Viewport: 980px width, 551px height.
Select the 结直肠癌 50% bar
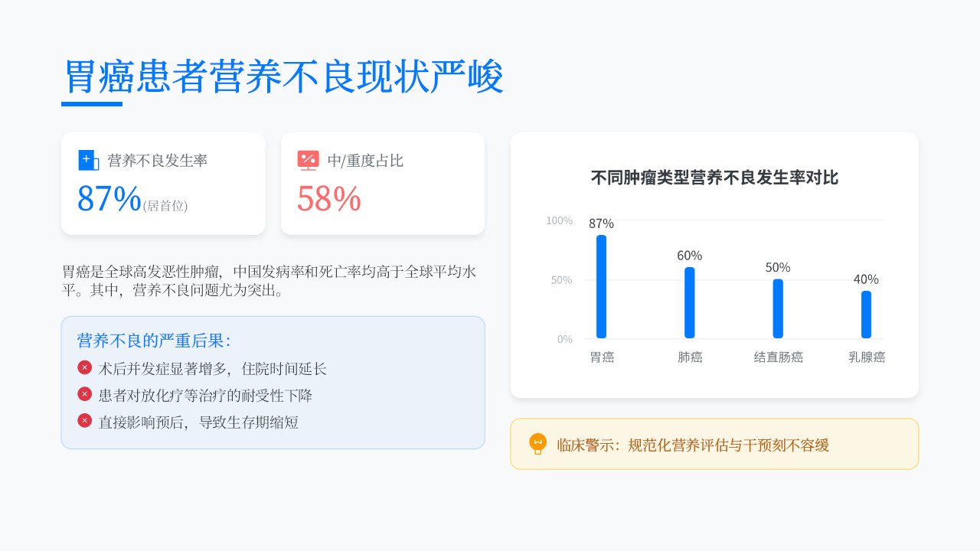coord(778,308)
